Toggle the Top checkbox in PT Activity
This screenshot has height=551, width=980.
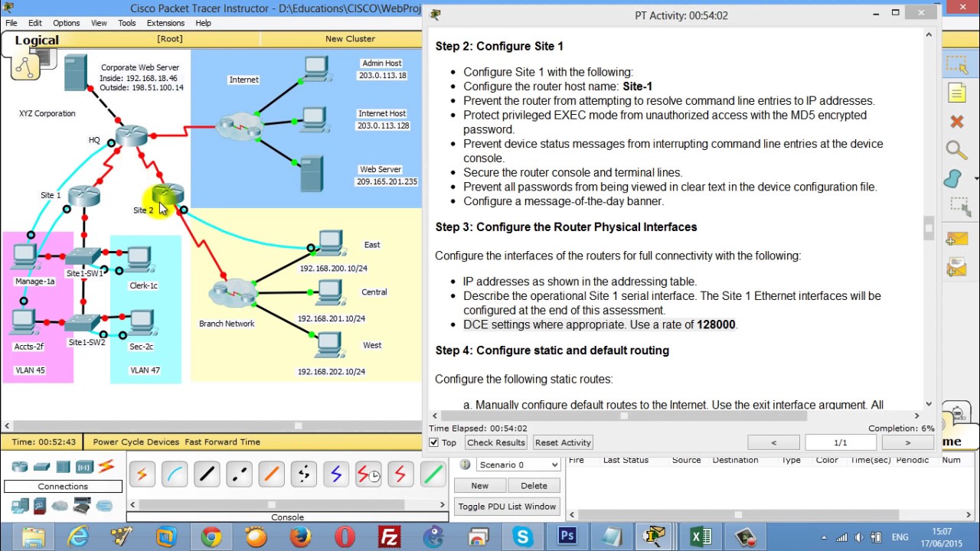pos(434,442)
